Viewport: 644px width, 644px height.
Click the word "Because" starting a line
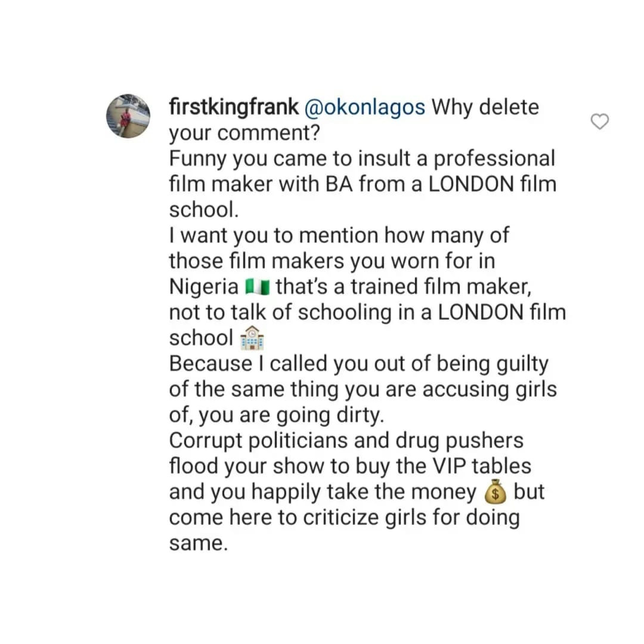click(210, 364)
